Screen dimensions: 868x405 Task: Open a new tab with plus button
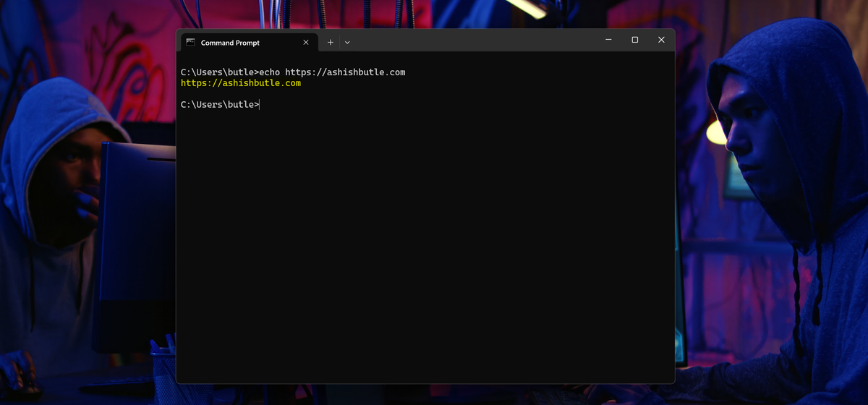click(331, 43)
